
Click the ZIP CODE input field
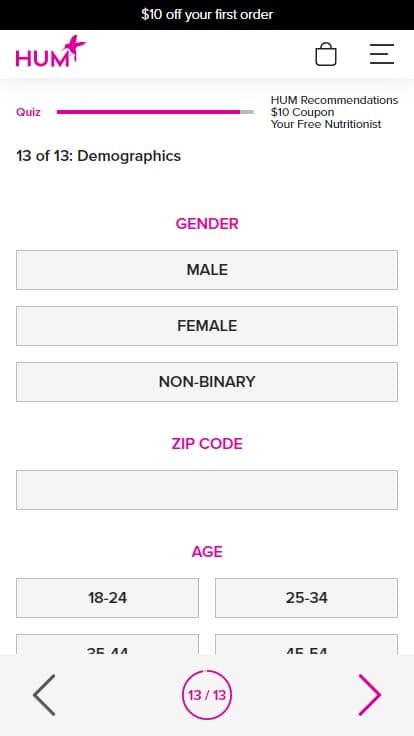tap(207, 490)
